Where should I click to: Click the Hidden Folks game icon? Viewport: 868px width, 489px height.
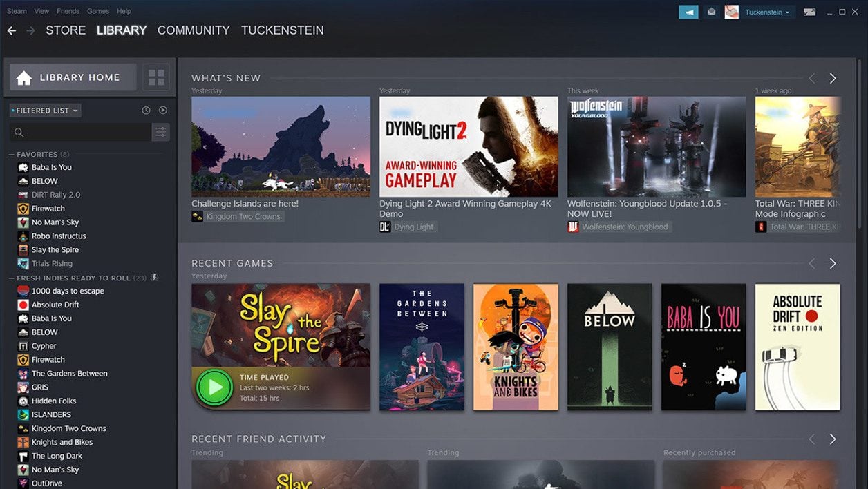pos(23,401)
